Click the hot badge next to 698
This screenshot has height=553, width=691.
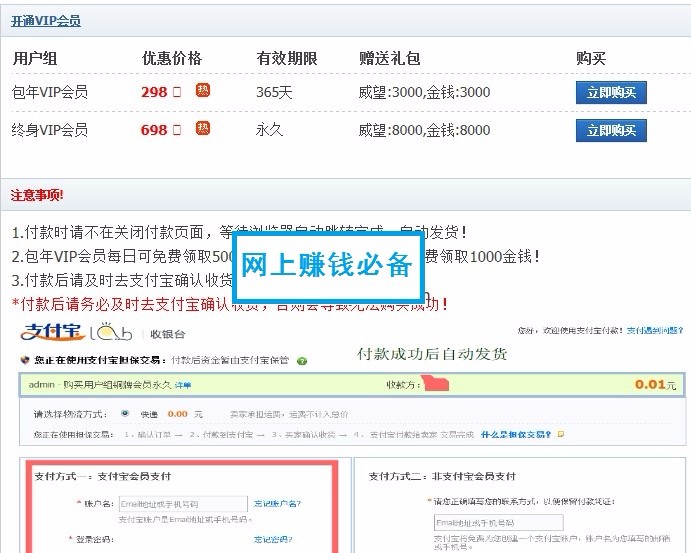click(x=203, y=128)
